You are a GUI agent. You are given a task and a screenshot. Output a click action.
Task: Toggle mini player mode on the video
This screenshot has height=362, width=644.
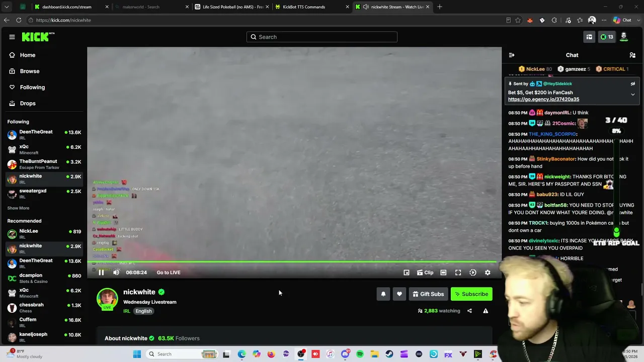coord(407,273)
